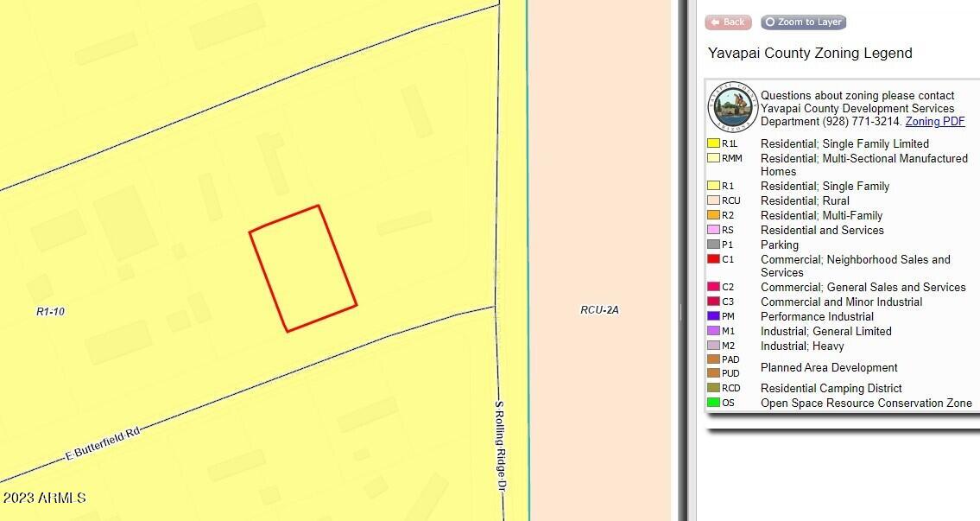Click the RCD Residential Camping District swatch

(x=713, y=388)
